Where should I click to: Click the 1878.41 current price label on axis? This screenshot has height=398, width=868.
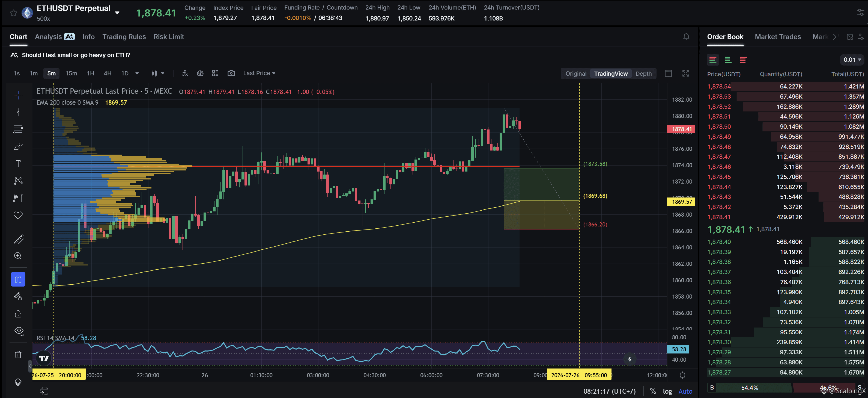(681, 129)
